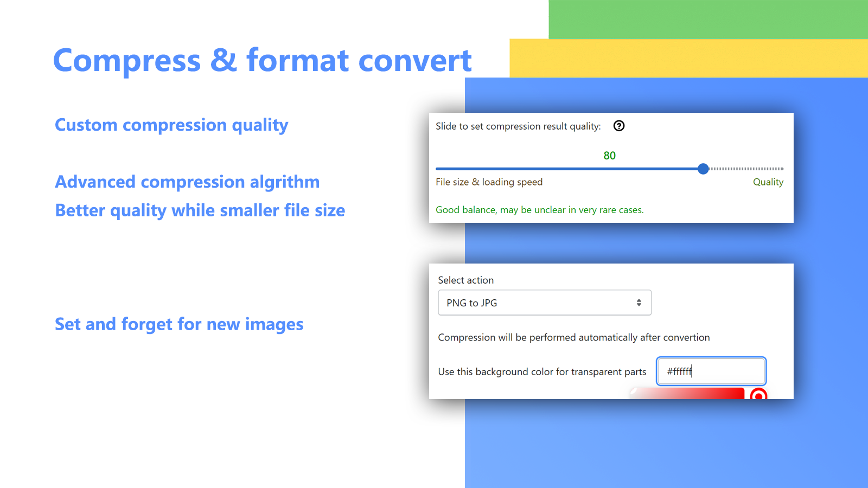Focus the #ffffff background color field

tap(711, 371)
